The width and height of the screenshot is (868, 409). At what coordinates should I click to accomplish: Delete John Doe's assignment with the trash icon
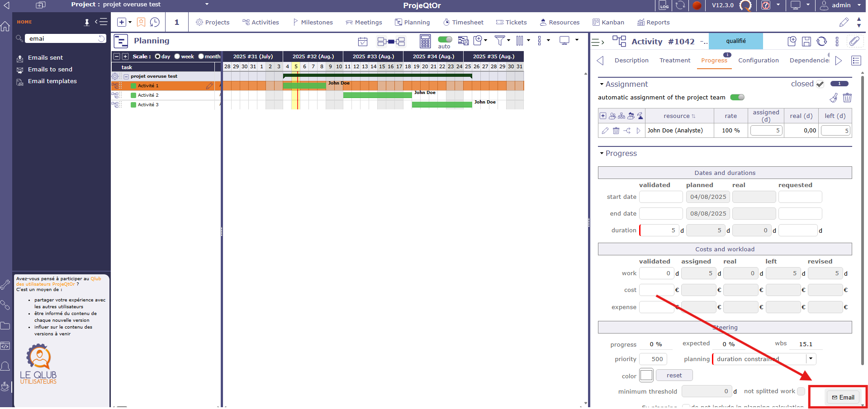pyautogui.click(x=616, y=130)
